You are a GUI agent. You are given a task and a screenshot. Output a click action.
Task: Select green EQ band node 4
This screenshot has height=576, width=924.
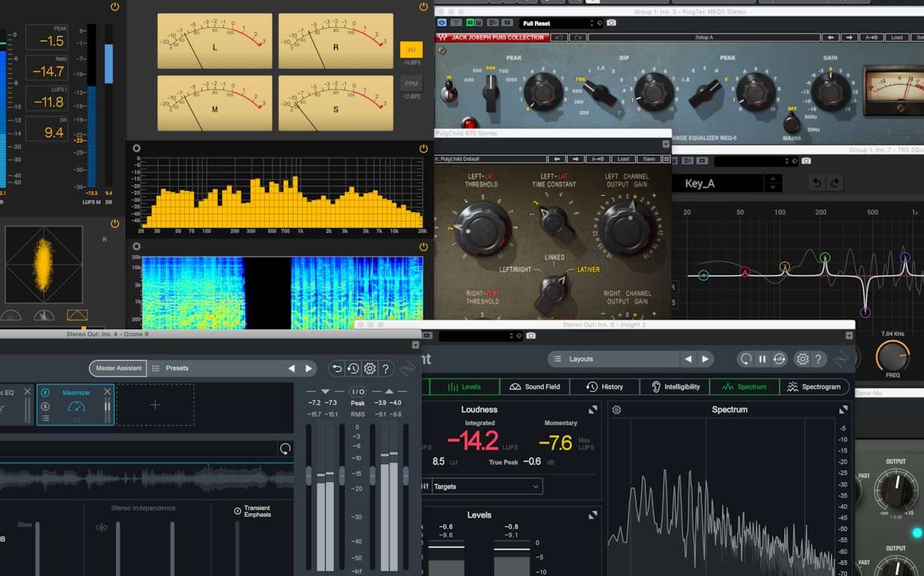point(825,258)
